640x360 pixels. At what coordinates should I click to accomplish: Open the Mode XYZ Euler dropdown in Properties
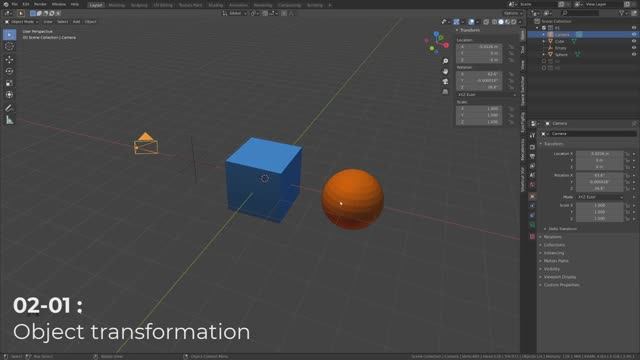pyautogui.click(x=600, y=197)
